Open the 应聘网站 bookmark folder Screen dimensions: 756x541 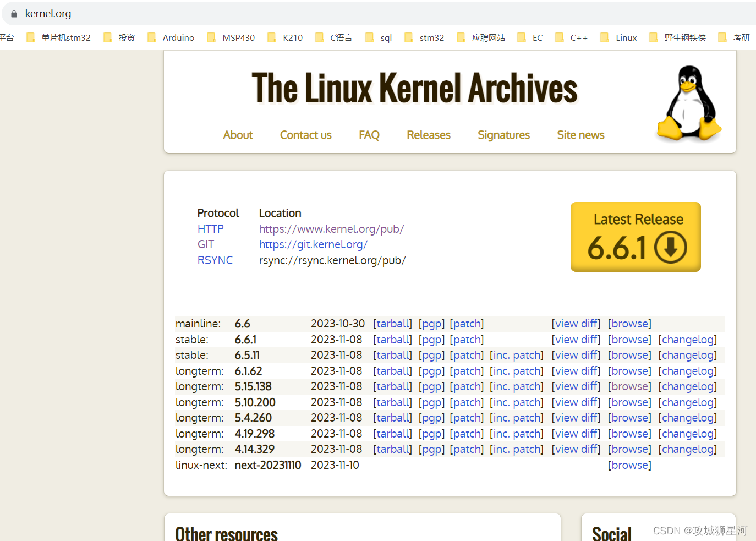pos(481,37)
